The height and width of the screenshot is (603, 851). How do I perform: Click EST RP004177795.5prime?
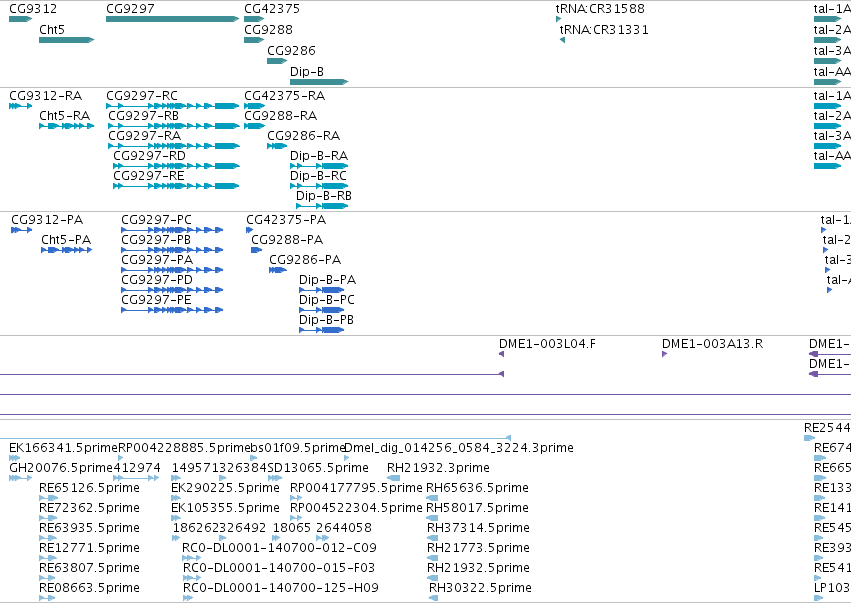pyautogui.click(x=356, y=488)
